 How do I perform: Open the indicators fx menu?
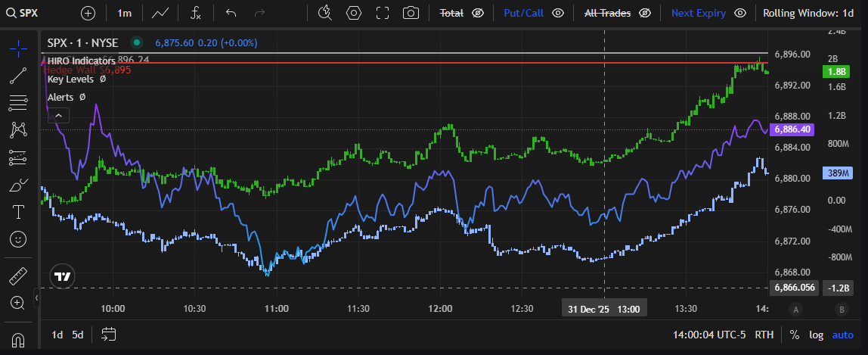pos(195,13)
